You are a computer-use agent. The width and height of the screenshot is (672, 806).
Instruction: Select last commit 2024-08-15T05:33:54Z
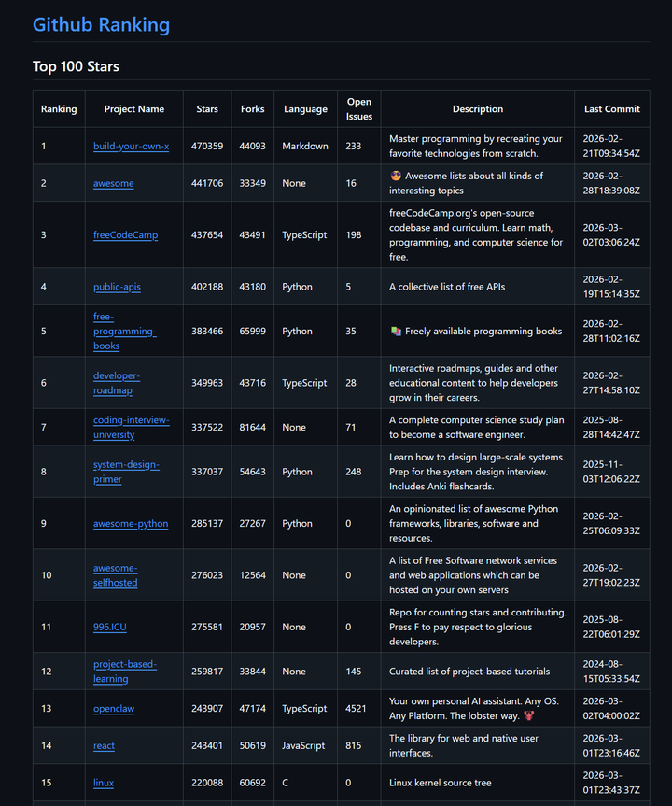611,672
